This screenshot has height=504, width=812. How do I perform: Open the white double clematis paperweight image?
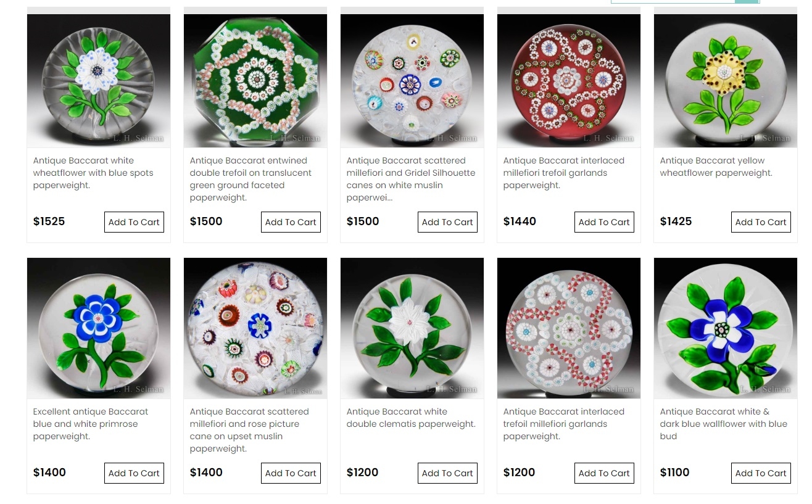(412, 328)
